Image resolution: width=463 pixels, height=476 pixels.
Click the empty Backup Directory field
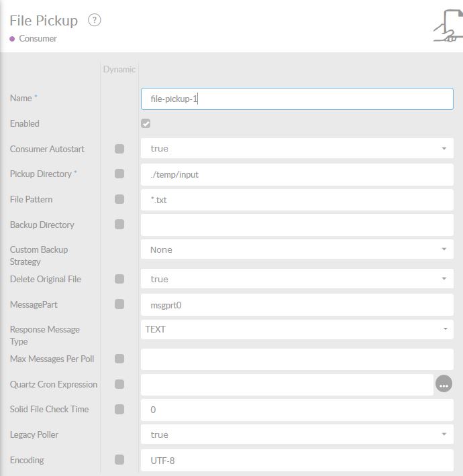point(297,225)
